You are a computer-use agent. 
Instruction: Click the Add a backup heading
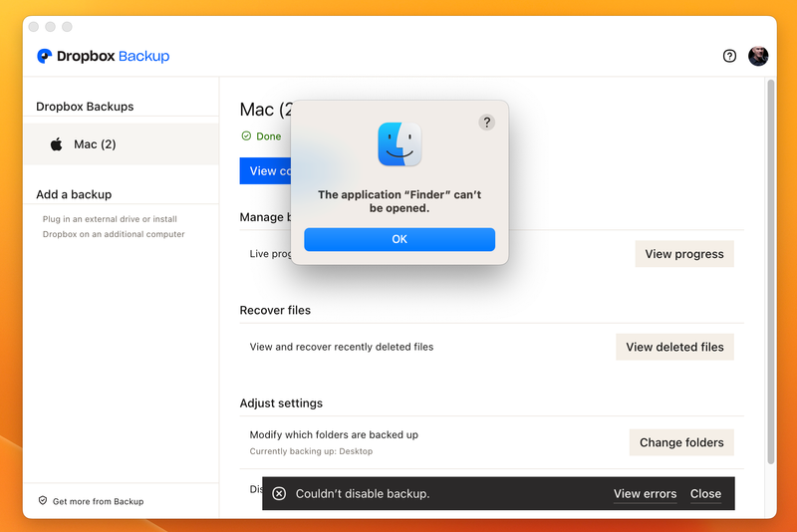pos(74,194)
